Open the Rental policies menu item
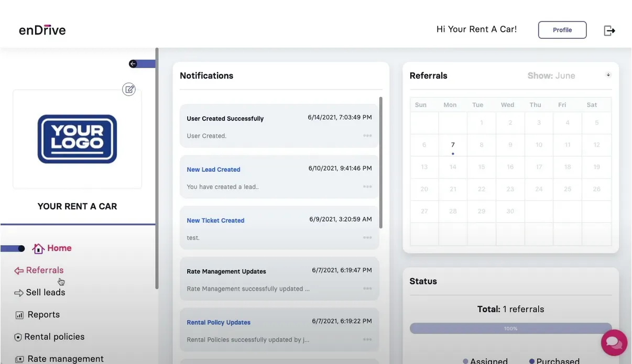This screenshot has height=364, width=632. coord(55,337)
